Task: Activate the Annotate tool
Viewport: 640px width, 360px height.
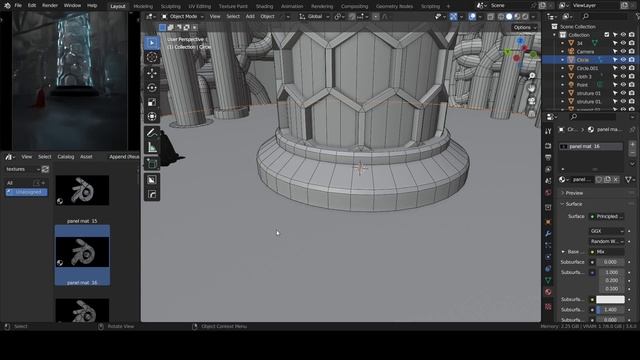Action: point(152,133)
